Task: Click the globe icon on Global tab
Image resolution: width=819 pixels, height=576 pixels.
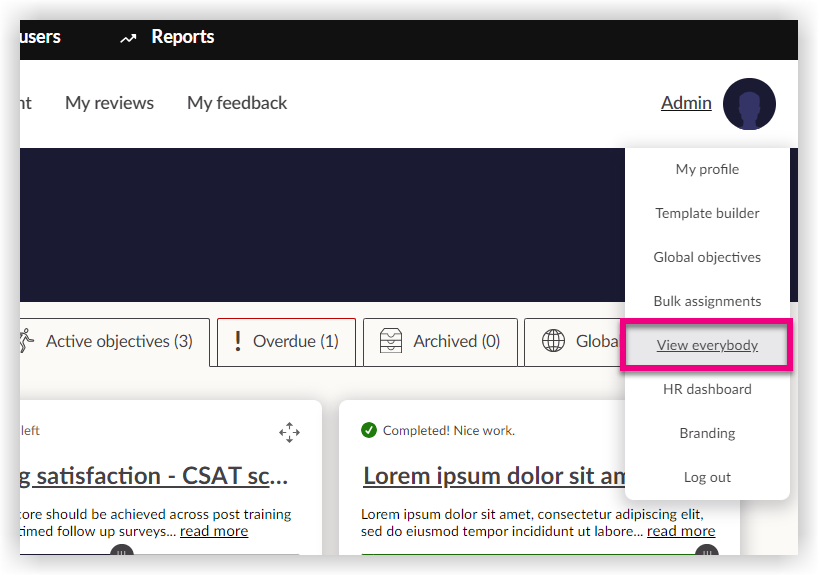Action: pos(553,342)
